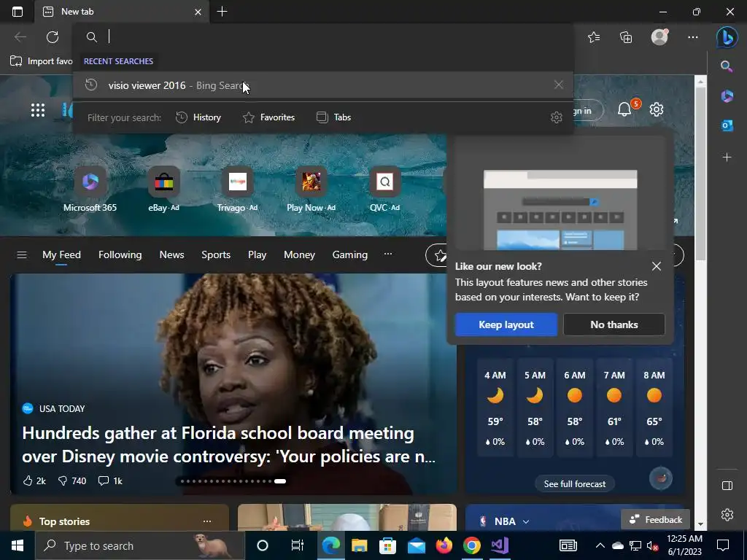Screen dimensions: 747x560
Task: Open Outlook in the Edge sidebar
Action: (x=727, y=125)
